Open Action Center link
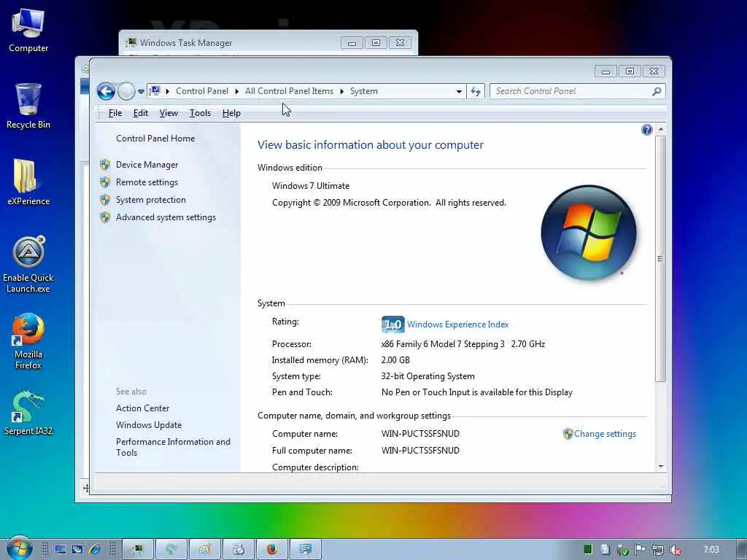Viewport: 747px width, 560px height. pos(142,408)
